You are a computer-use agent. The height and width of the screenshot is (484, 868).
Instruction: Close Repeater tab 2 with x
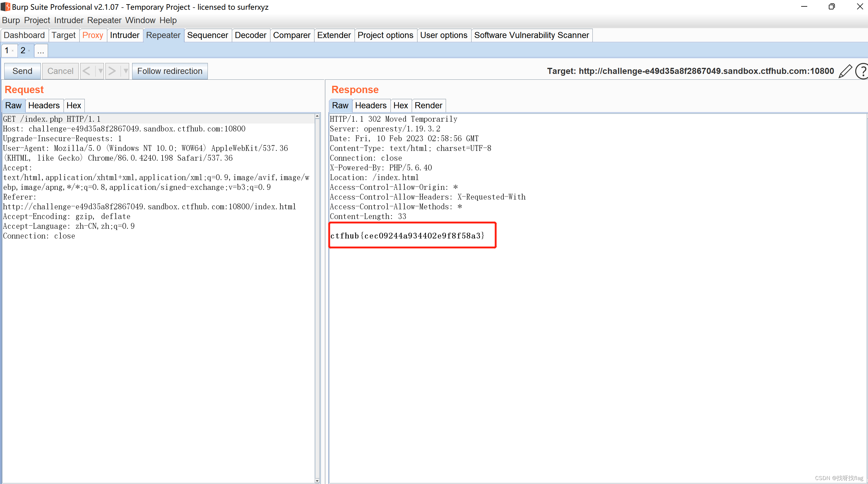29,51
